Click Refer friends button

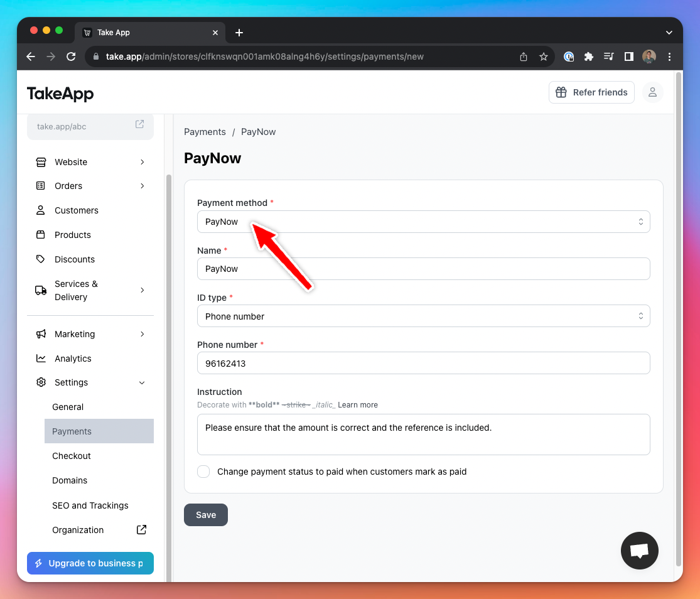click(x=591, y=92)
